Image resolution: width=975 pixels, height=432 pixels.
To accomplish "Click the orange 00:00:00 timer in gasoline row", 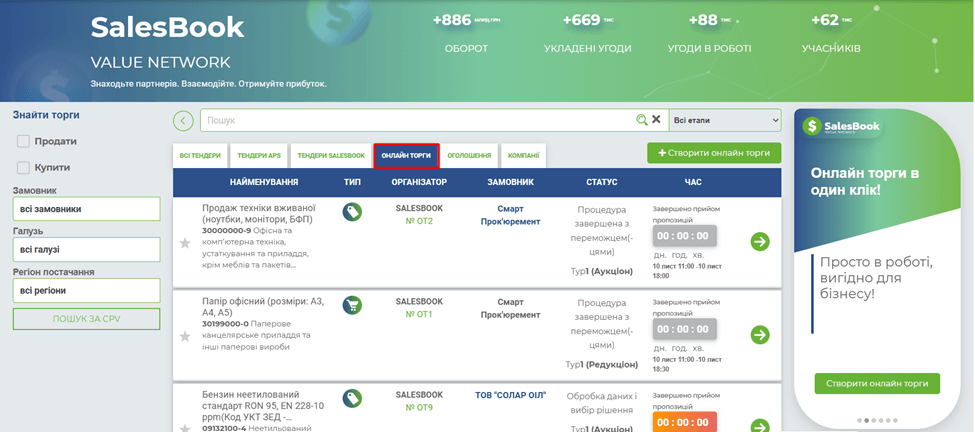I will (684, 422).
